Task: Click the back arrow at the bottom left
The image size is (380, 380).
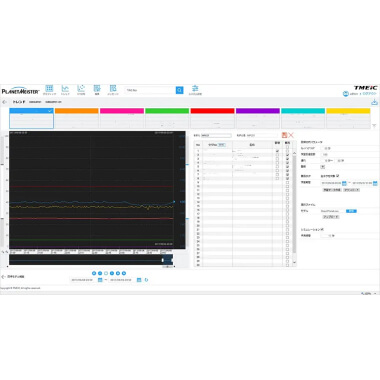Action: (x=4, y=277)
